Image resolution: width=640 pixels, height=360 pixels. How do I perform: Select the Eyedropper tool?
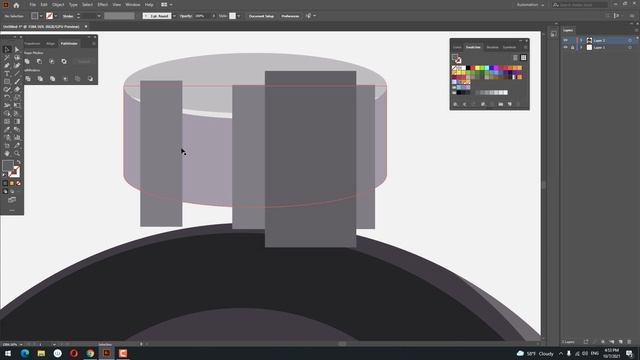click(7, 129)
